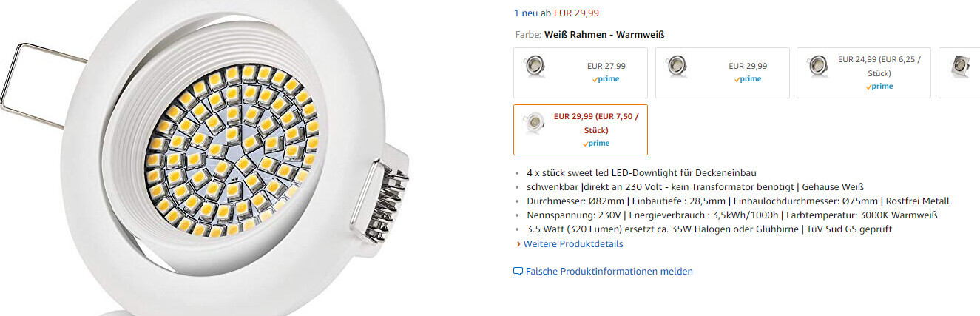980x316 pixels.
Task: Open the '1 neu' offers link
Action: (527, 13)
